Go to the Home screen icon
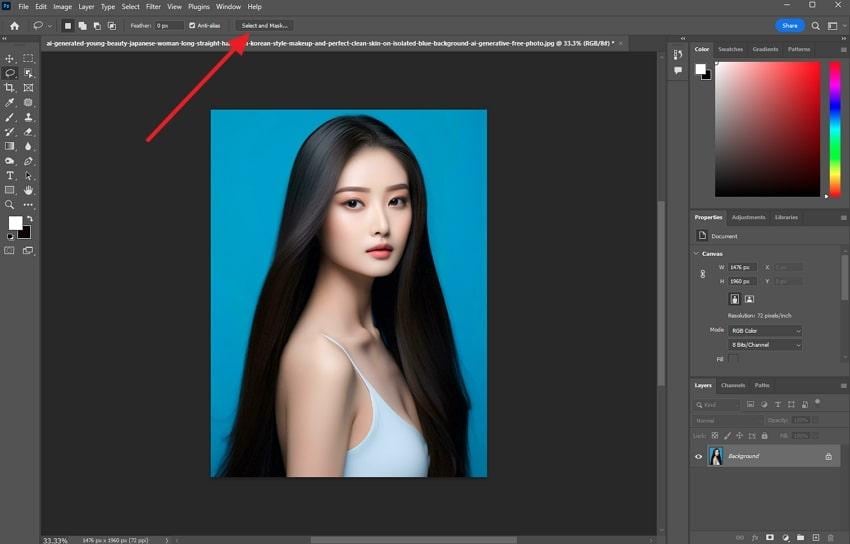850x544 pixels. [x=15, y=25]
